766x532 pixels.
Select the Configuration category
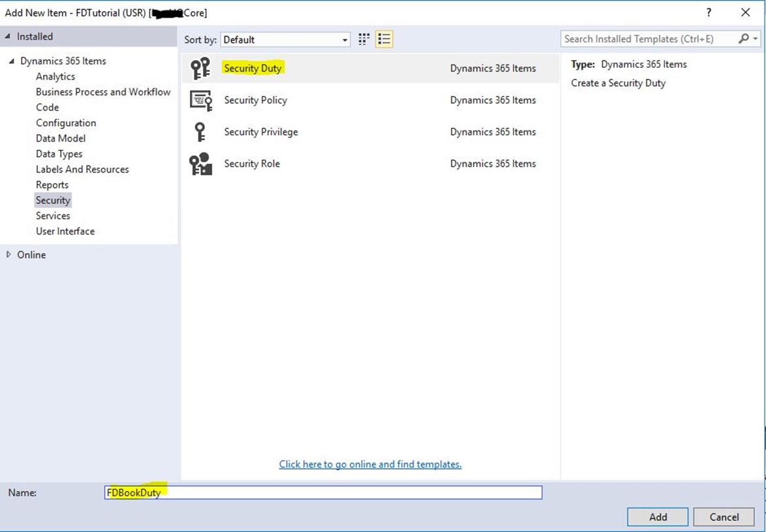coord(66,123)
